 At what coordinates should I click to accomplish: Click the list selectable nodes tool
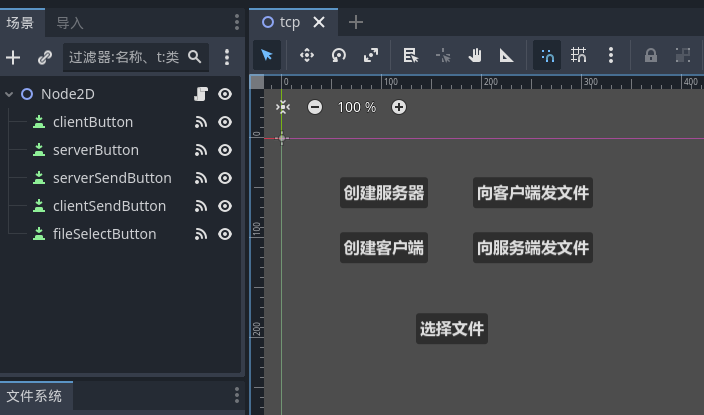tap(410, 56)
